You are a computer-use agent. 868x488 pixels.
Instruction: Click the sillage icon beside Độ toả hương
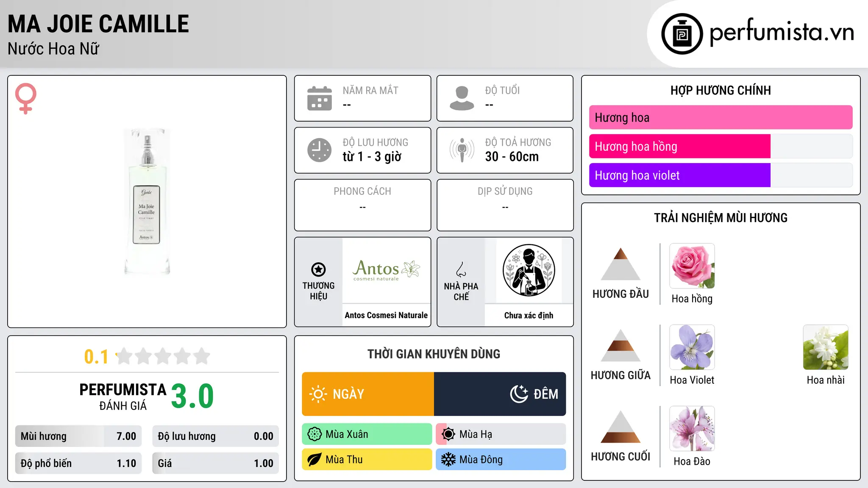click(x=462, y=150)
